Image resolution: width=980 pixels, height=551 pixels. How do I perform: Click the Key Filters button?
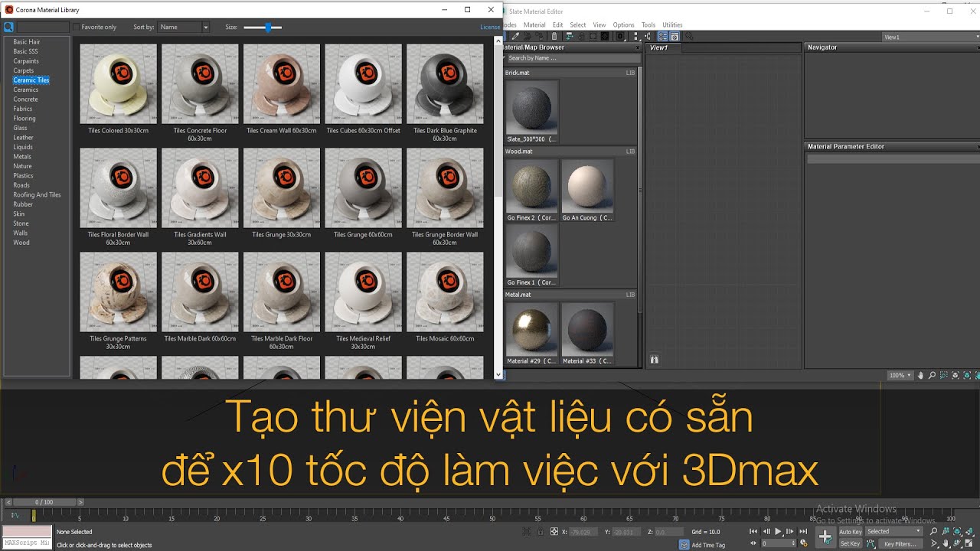(900, 543)
